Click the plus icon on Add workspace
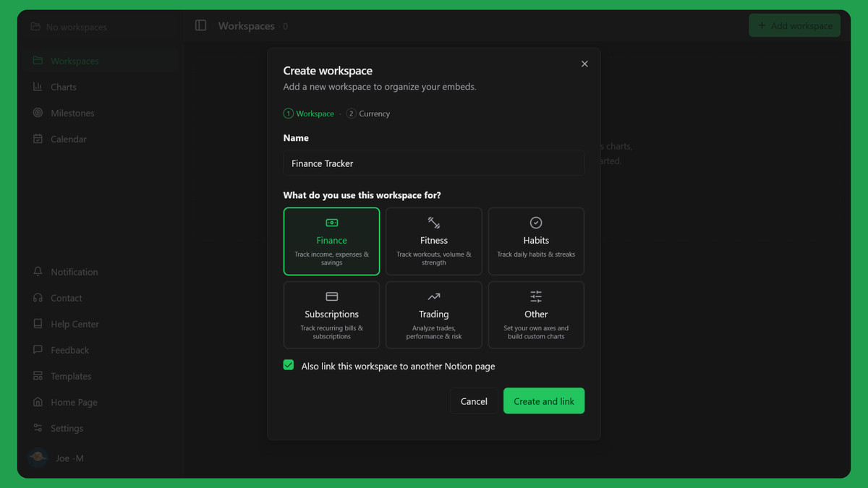This screenshot has width=868, height=488. click(761, 25)
